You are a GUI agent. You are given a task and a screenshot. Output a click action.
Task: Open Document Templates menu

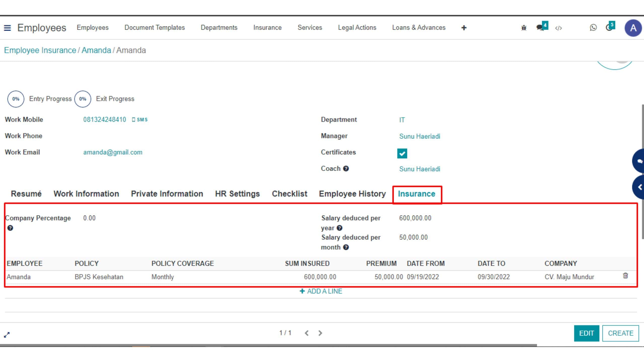(154, 28)
